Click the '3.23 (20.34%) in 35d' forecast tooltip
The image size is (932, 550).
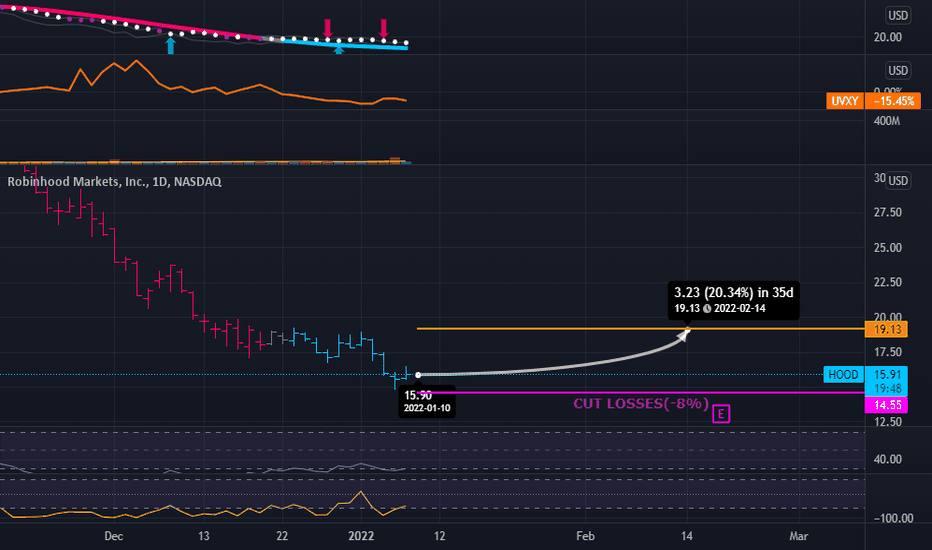[733, 300]
